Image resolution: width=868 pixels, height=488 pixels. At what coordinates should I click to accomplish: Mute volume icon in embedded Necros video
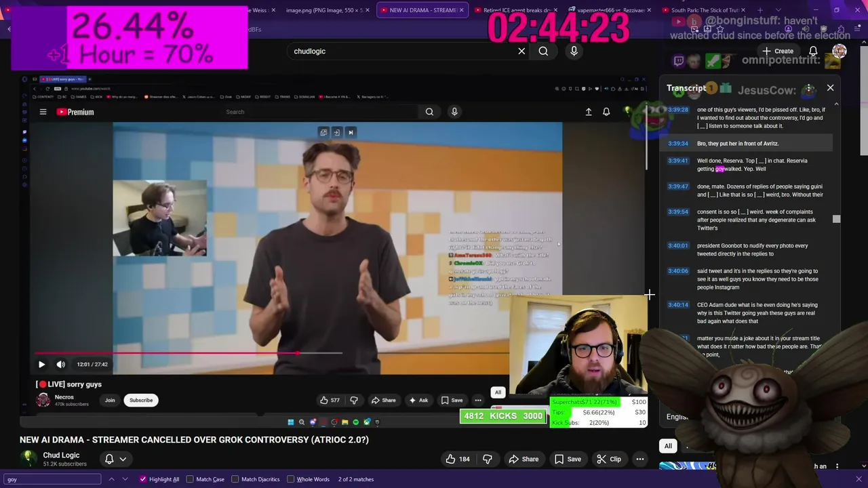(x=60, y=364)
